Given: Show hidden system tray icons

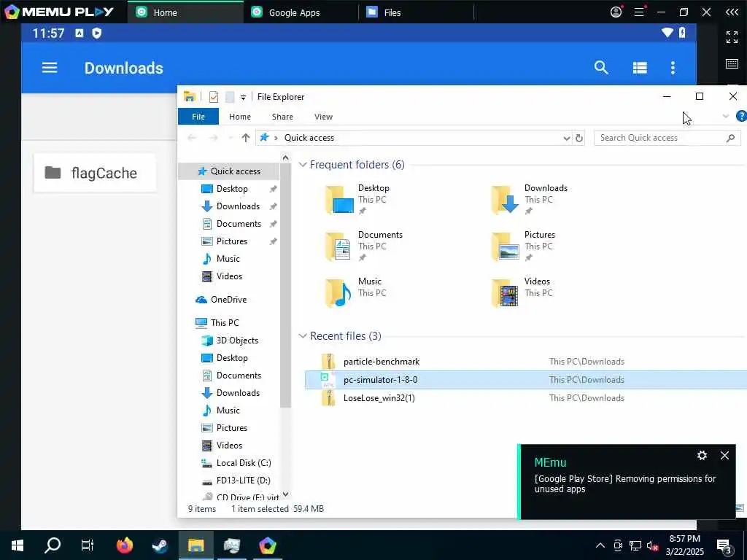Looking at the screenshot, I should pyautogui.click(x=600, y=545).
